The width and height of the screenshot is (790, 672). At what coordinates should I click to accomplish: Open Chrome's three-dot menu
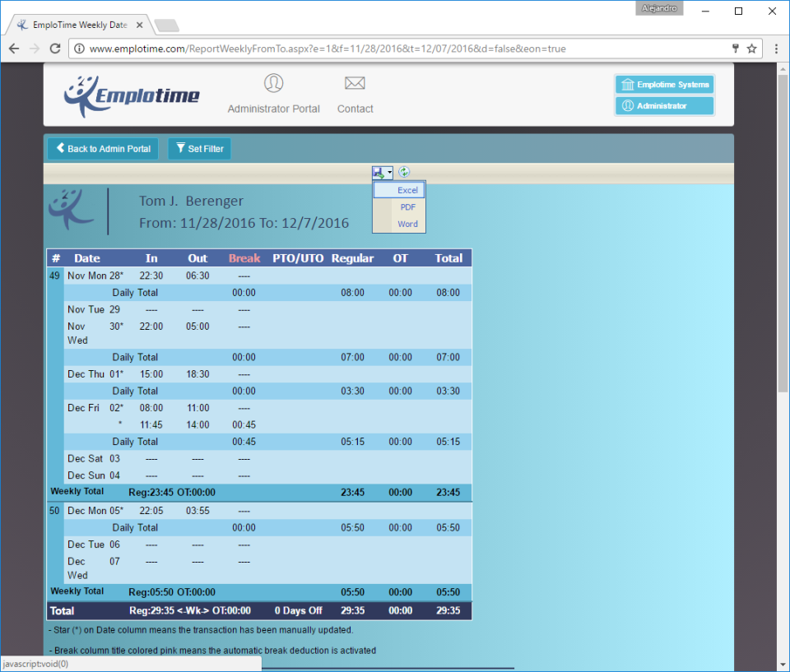click(x=776, y=49)
